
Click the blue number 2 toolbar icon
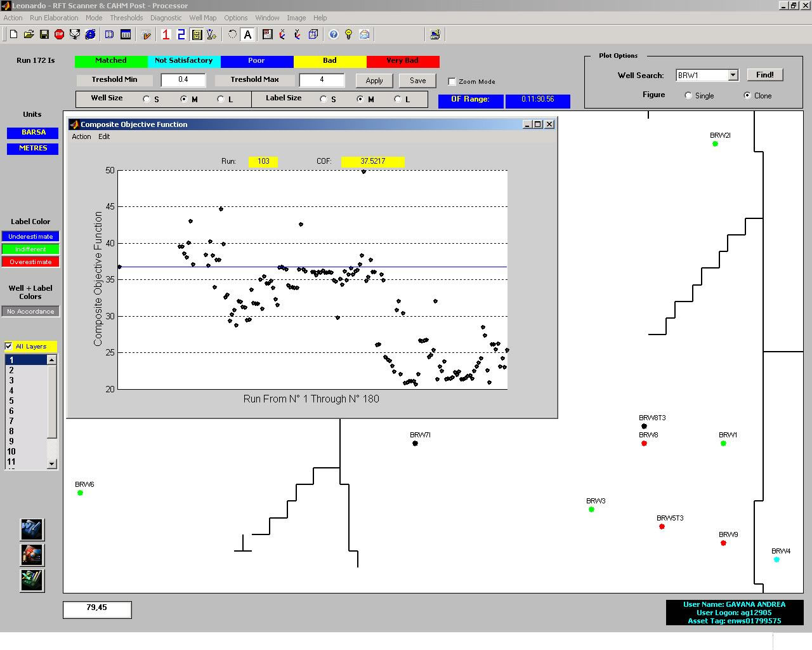point(181,34)
